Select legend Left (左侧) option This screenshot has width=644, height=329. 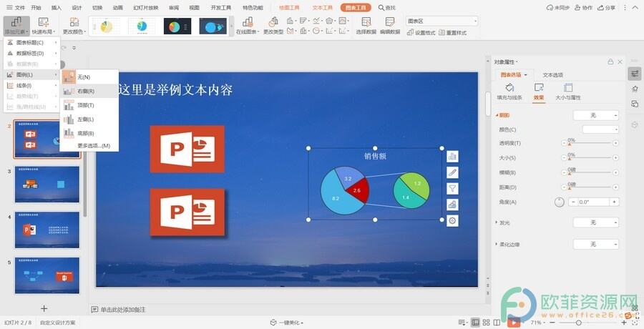[89, 119]
